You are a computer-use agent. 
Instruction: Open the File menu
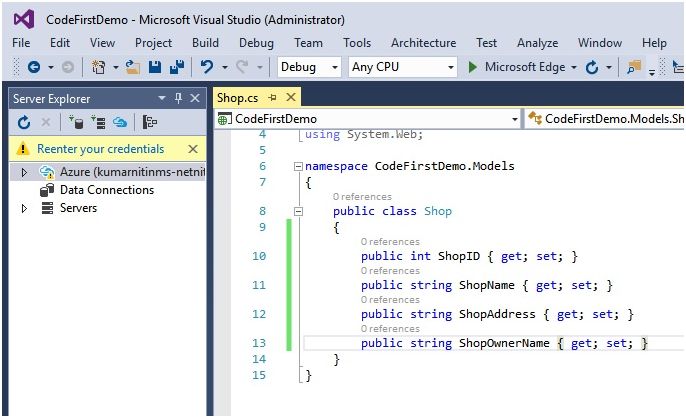[x=21, y=43]
